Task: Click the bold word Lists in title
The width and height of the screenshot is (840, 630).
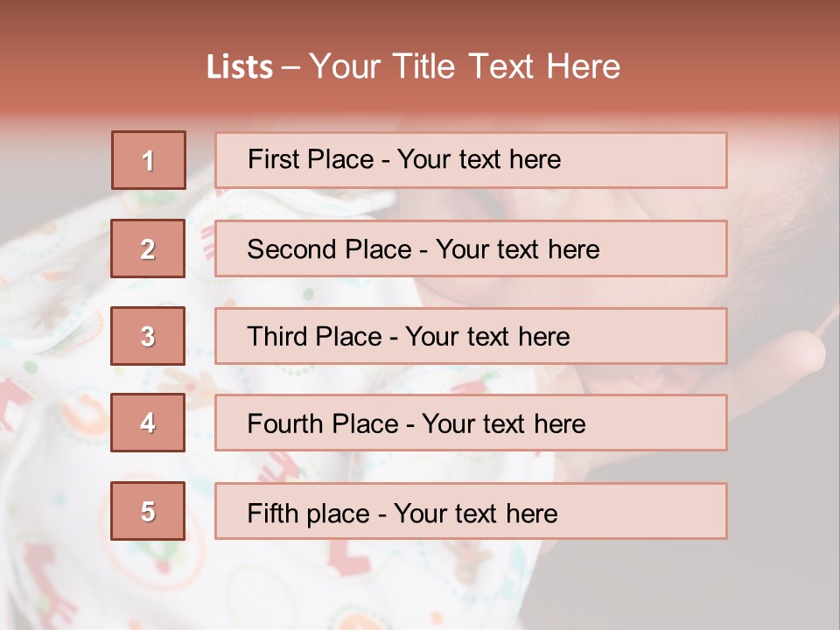Action: click(240, 66)
